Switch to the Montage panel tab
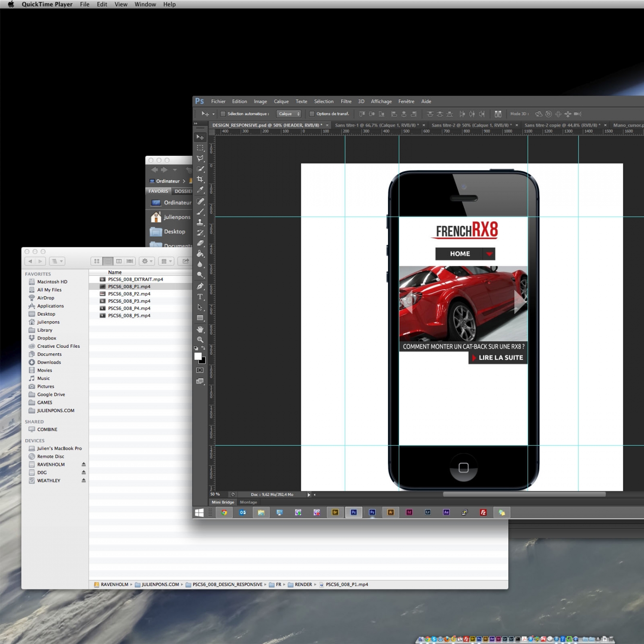The width and height of the screenshot is (644, 644). [248, 502]
